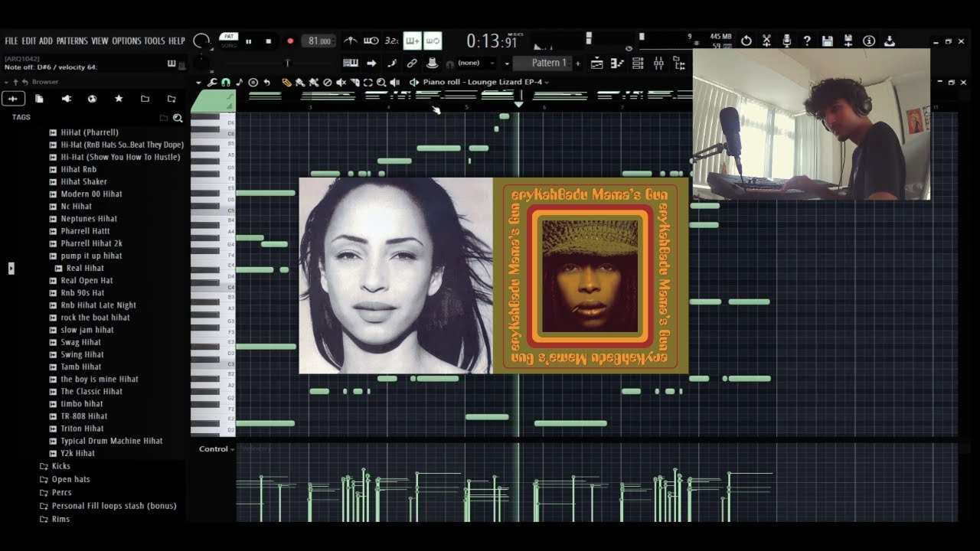Start one-click audio recording microphone icon

click(x=786, y=41)
